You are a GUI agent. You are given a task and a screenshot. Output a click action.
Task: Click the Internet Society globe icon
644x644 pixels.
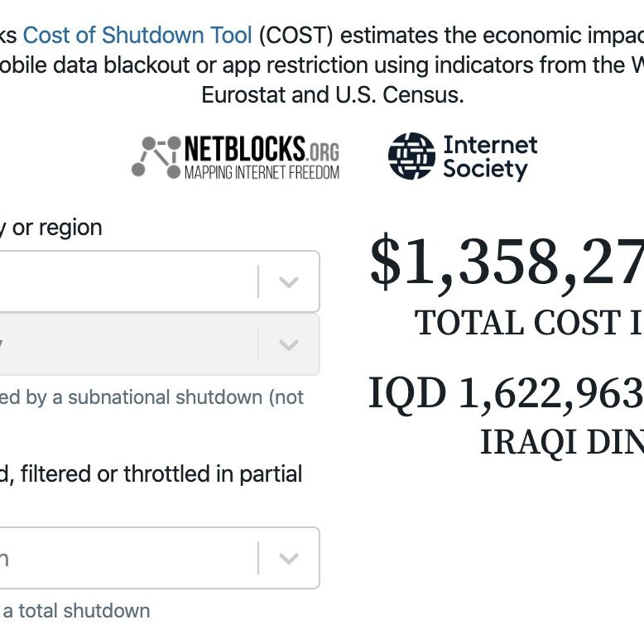(411, 156)
